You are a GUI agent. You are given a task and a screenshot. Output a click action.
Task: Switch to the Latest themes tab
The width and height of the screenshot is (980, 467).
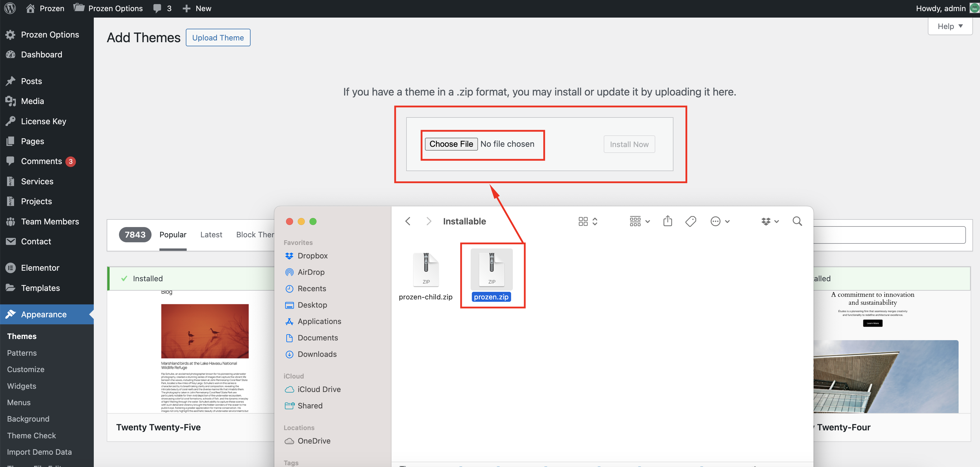click(x=211, y=235)
